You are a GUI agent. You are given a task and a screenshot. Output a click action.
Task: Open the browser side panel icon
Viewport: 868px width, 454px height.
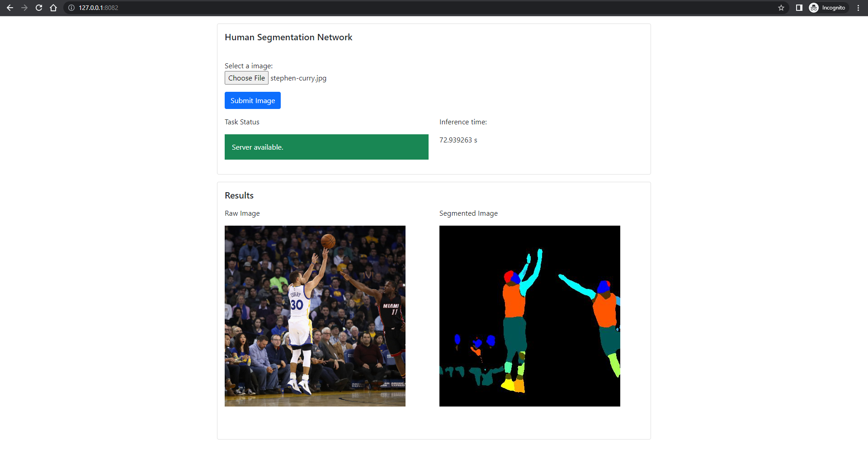point(798,8)
